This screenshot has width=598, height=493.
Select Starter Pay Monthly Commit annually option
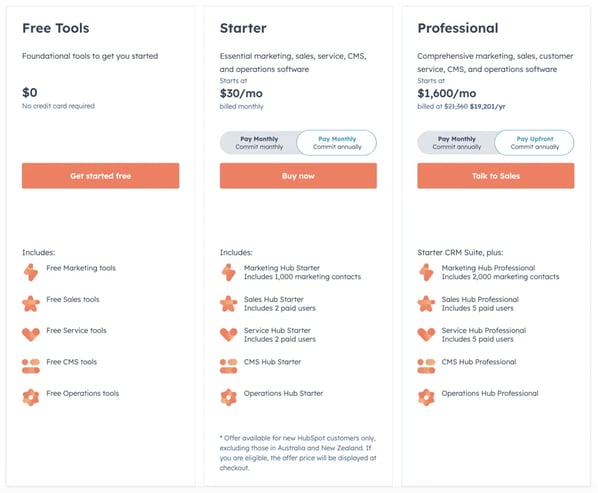click(337, 143)
